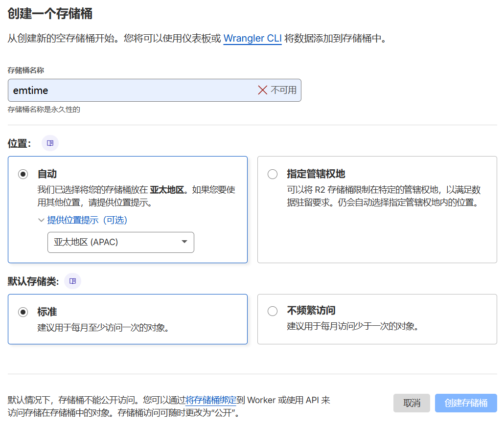Select the 自动 location radio button
504x429 pixels.
[23, 174]
